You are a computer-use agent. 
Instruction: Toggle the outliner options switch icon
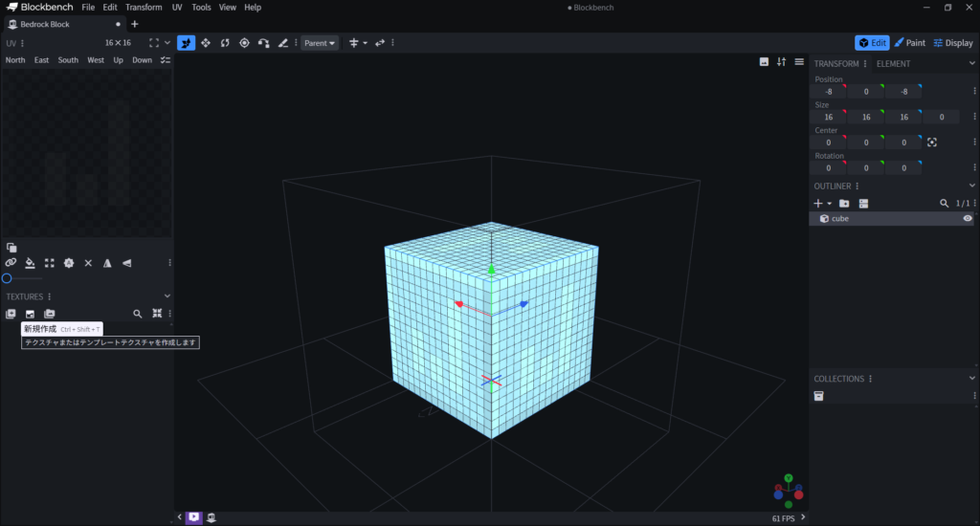click(x=863, y=204)
